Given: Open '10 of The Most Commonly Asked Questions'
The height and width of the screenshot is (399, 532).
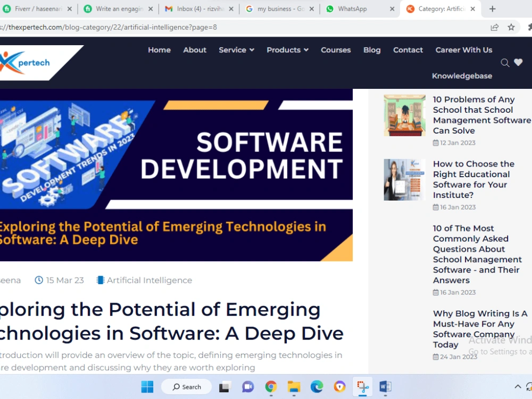Looking at the screenshot, I should (x=477, y=254).
